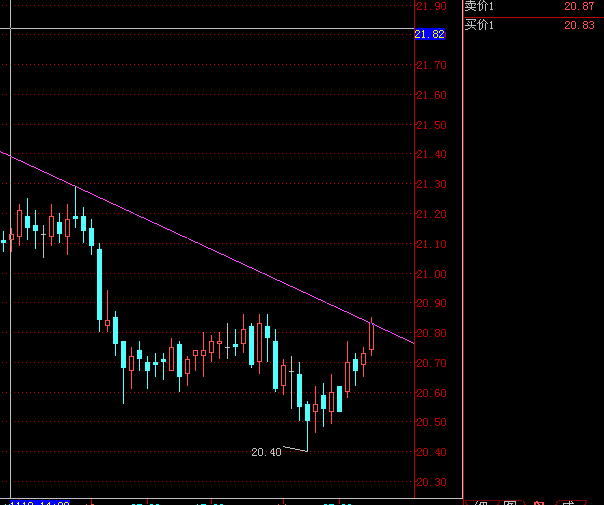Select the 卖价1 label in the quote panel
This screenshot has height=505, width=604.
[x=479, y=6]
